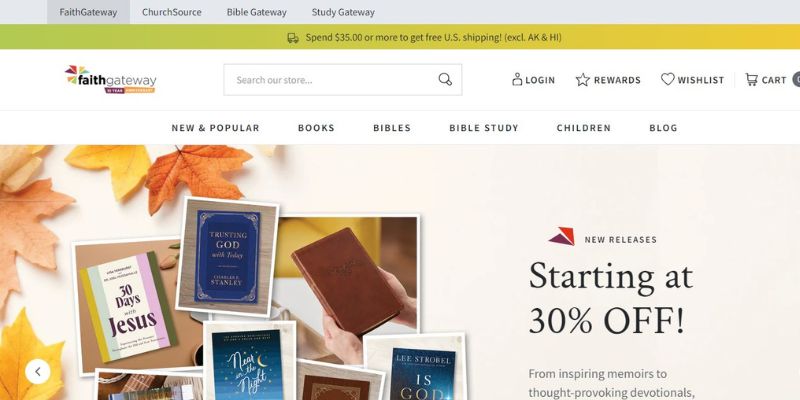Open the Wishlist heart icon
The height and width of the screenshot is (400, 800).
pos(667,79)
